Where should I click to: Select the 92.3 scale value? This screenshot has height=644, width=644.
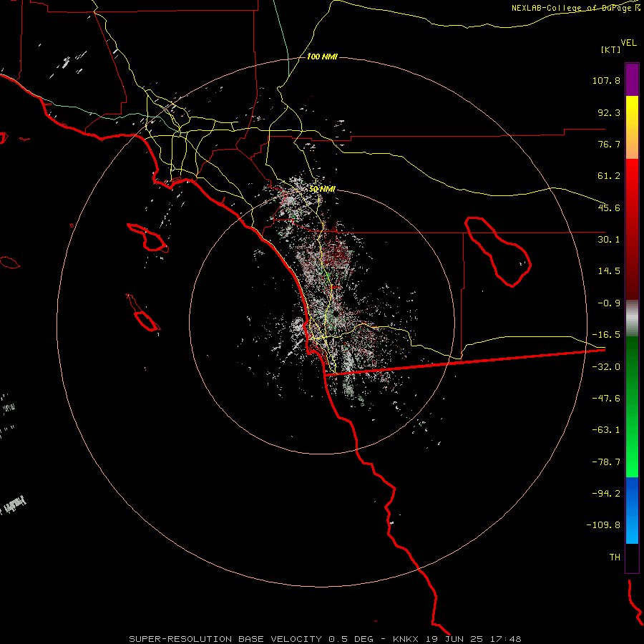click(609, 112)
